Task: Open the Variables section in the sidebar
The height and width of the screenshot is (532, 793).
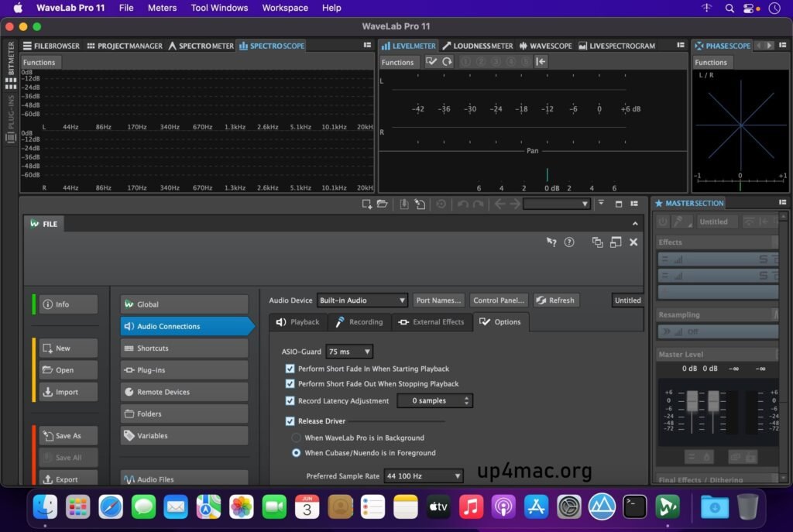Action: coord(184,435)
